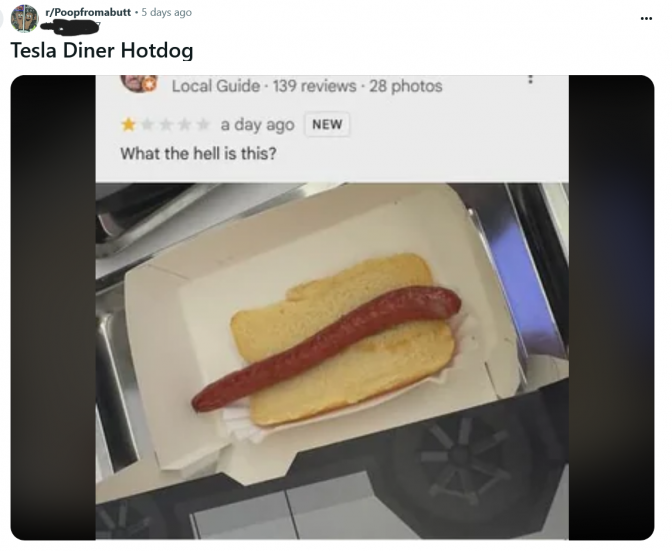Click the r/Poopfromabutt subreddit avatar
The width and height of the screenshot is (672, 551).
(x=24, y=18)
